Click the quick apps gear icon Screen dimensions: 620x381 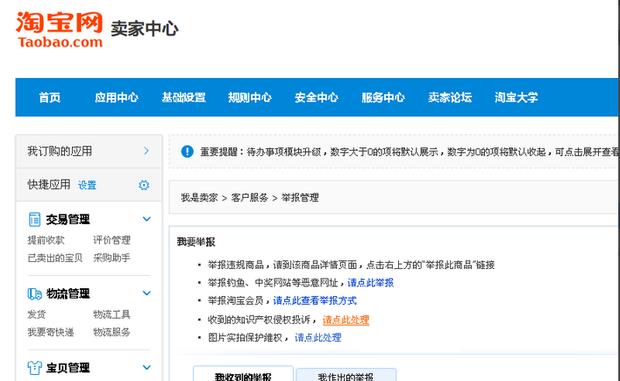point(144,185)
